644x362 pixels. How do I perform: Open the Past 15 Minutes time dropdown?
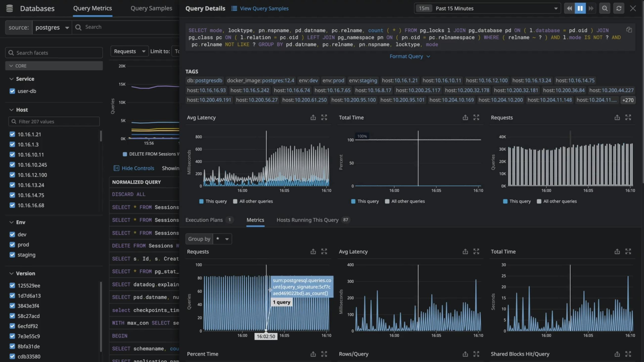(x=487, y=8)
